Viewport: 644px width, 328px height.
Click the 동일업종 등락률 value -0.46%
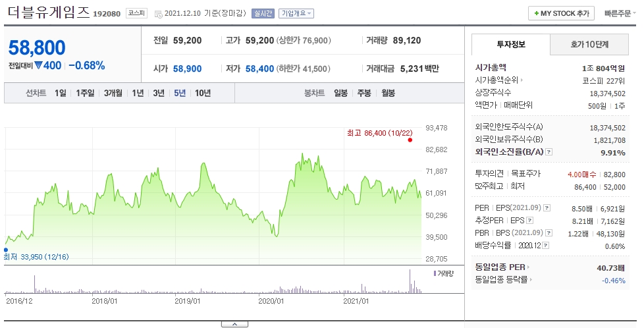(614, 281)
